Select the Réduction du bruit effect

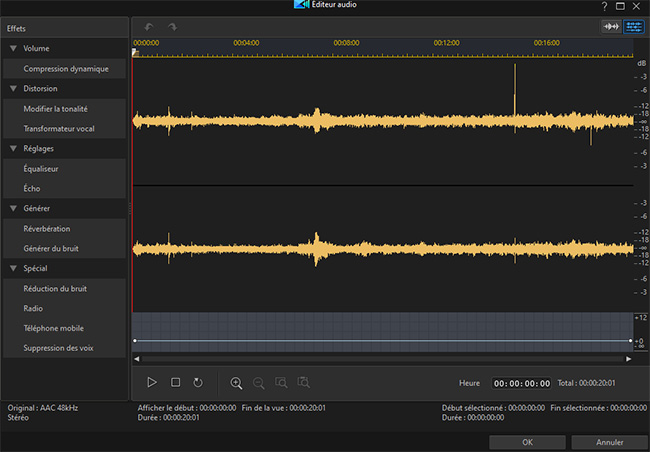55,288
